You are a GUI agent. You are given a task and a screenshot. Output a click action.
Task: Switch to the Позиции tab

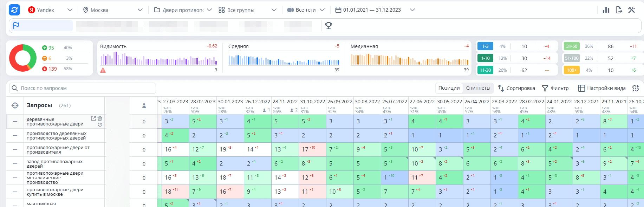(x=449, y=88)
